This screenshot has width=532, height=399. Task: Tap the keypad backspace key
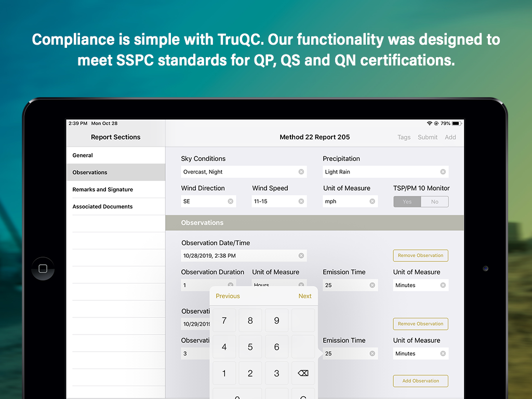pos(303,373)
